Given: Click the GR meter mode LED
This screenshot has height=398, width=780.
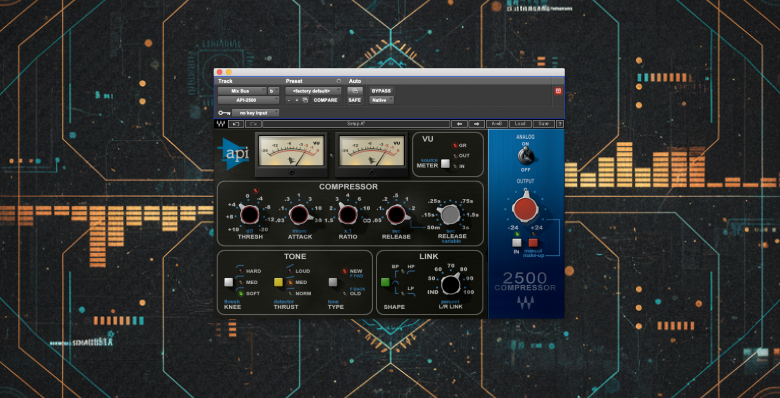Looking at the screenshot, I should pyautogui.click(x=455, y=145).
